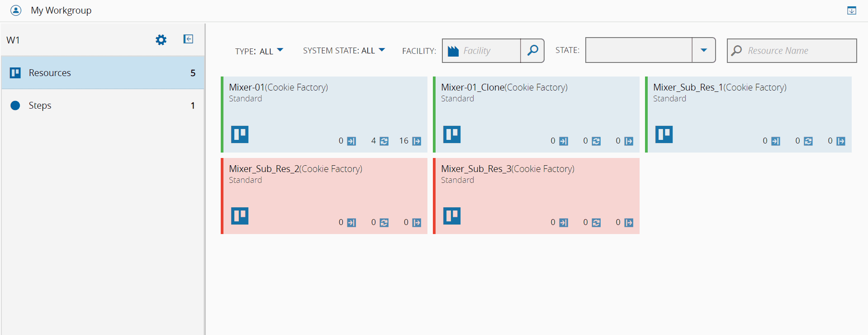Open SYSTEM STATE: ALL dropdown
The height and width of the screenshot is (335, 868).
click(x=344, y=51)
